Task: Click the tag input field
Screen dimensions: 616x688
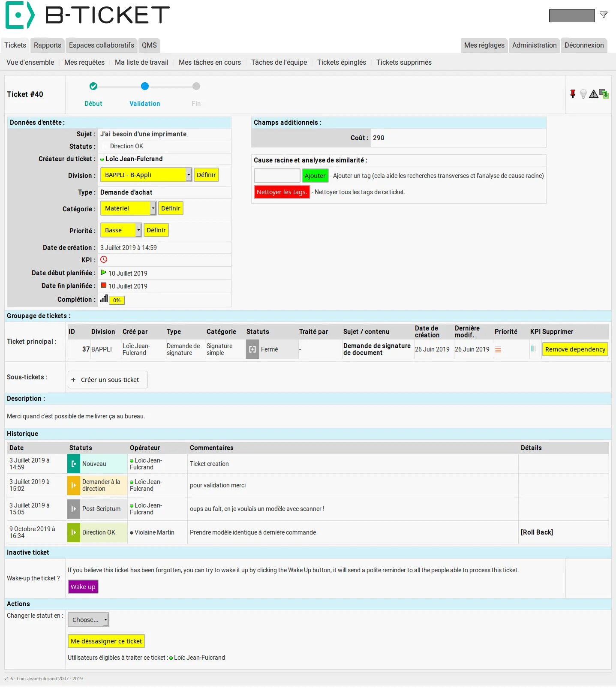Action: tap(277, 176)
